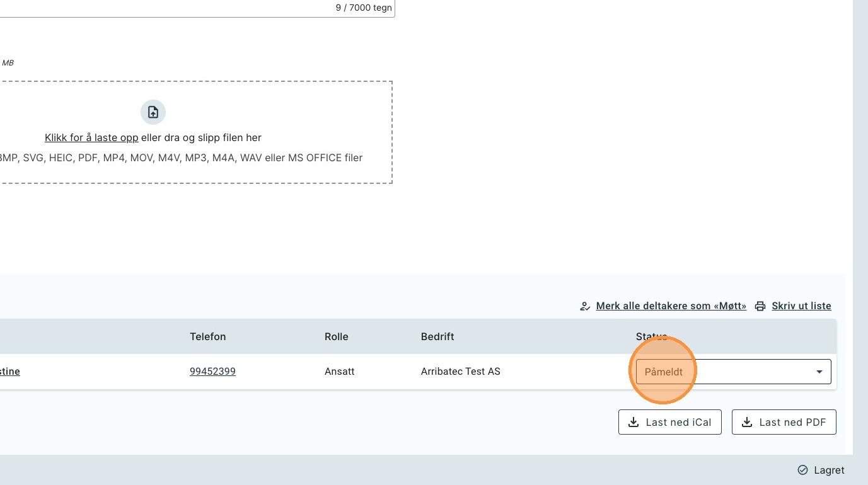Click inside the text field showing 9 / 7000 tegn
868x485 pixels.
189,8
